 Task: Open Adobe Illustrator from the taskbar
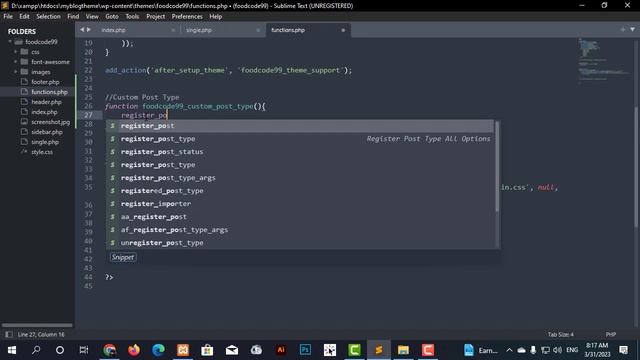(281, 350)
